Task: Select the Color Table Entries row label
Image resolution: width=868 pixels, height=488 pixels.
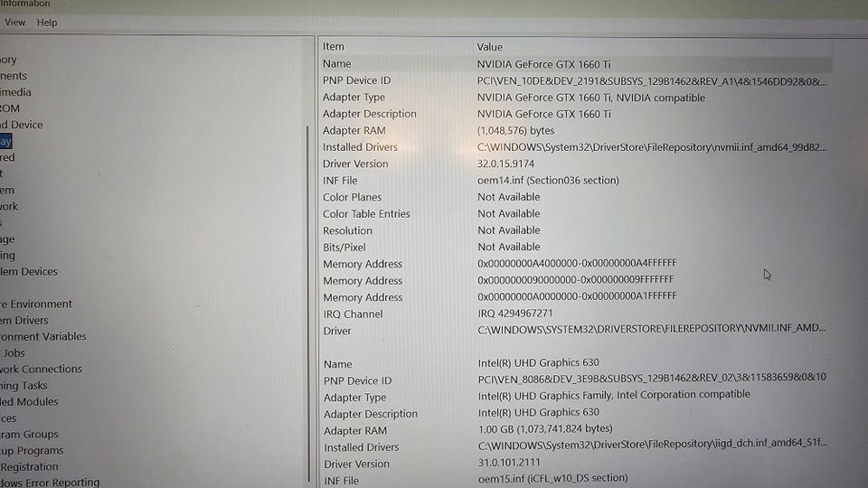Action: [x=366, y=213]
